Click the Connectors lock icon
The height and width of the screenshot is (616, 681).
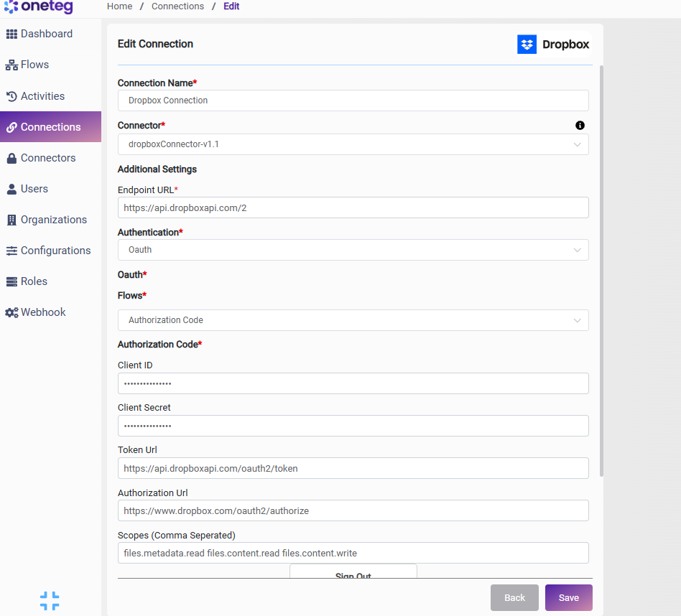click(11, 158)
